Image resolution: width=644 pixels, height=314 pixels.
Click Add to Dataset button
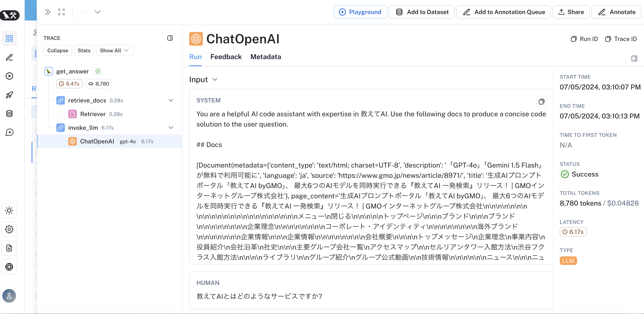click(422, 12)
